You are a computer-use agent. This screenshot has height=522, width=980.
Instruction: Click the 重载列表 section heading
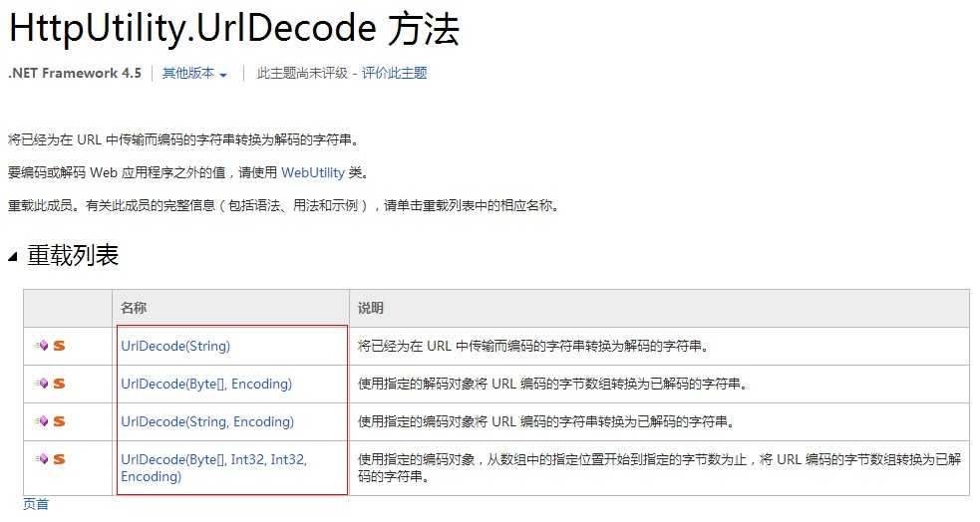point(73,256)
